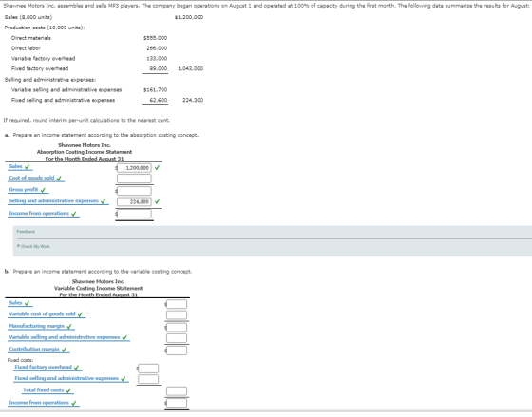This screenshot has height=417, width=532.
Task: Click variable costing Income from operations field
Action: coord(177,403)
